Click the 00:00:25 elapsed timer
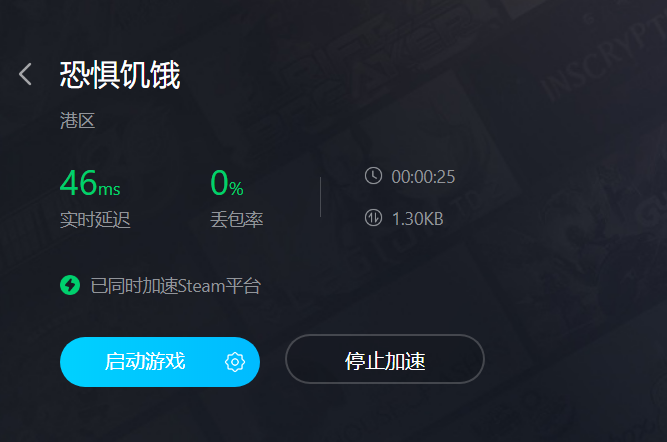The image size is (667, 442). 423,177
